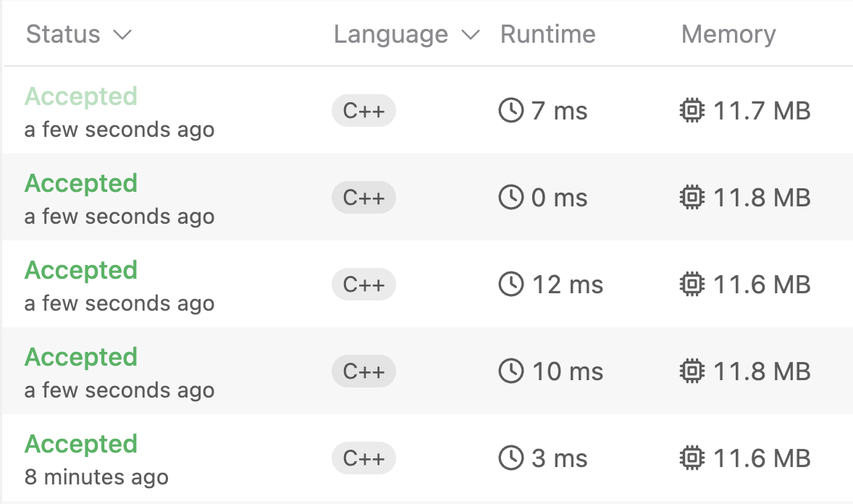853x504 pixels.
Task: Click the clock icon beside 12 ms
Action: point(510,284)
